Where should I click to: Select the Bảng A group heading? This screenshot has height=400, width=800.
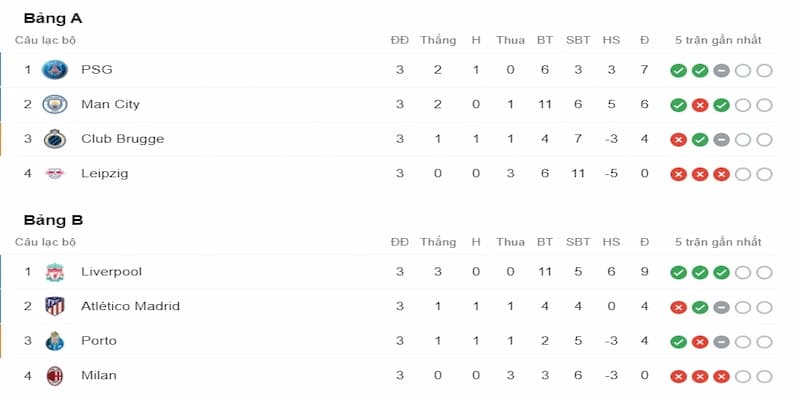pos(53,19)
